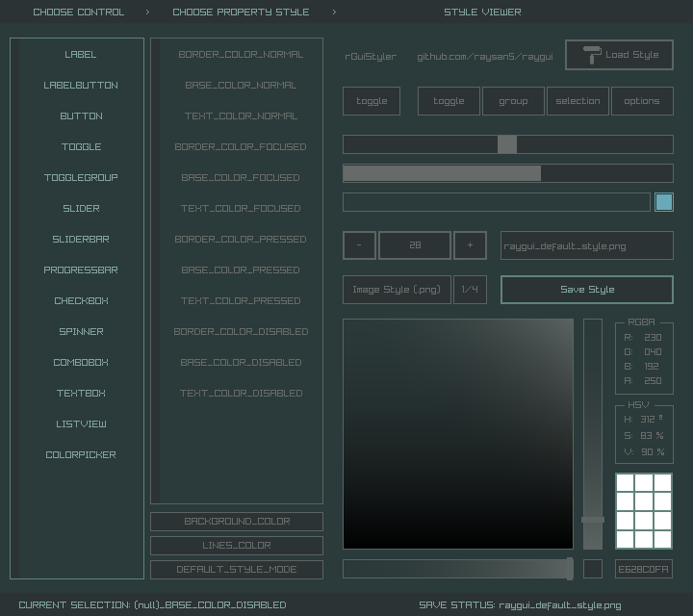Click inside the color picker gradient area
This screenshot has width=693, height=616.
(x=458, y=434)
